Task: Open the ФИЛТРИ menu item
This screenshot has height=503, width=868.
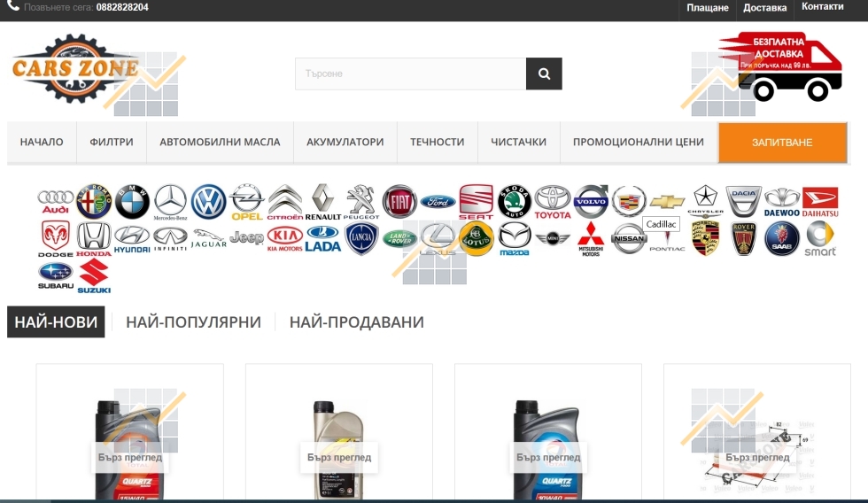Action: [x=111, y=142]
